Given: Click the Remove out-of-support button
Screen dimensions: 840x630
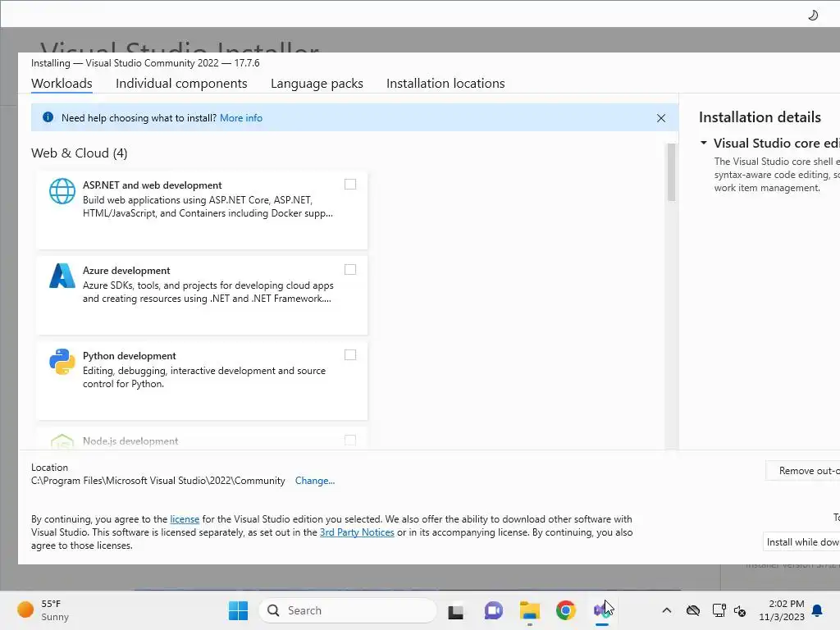Looking at the screenshot, I should pos(802,471).
